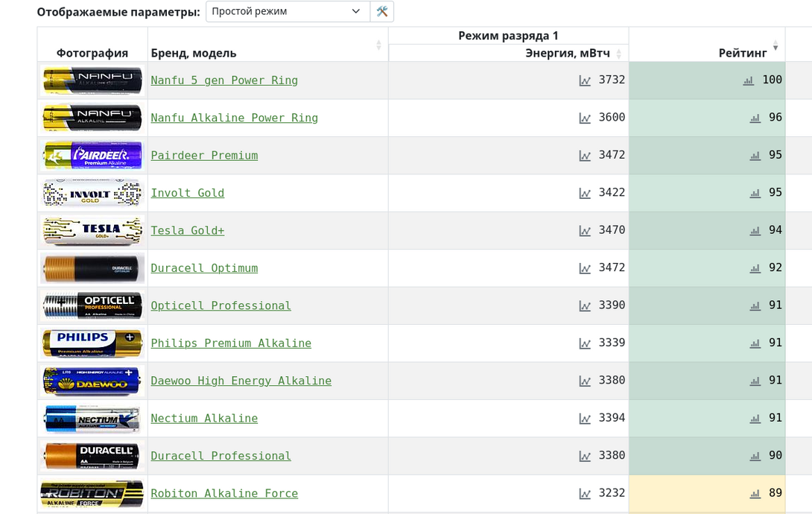Click the rating bar icon for Robiton Alkaline Force
812x514 pixels.
point(755,493)
